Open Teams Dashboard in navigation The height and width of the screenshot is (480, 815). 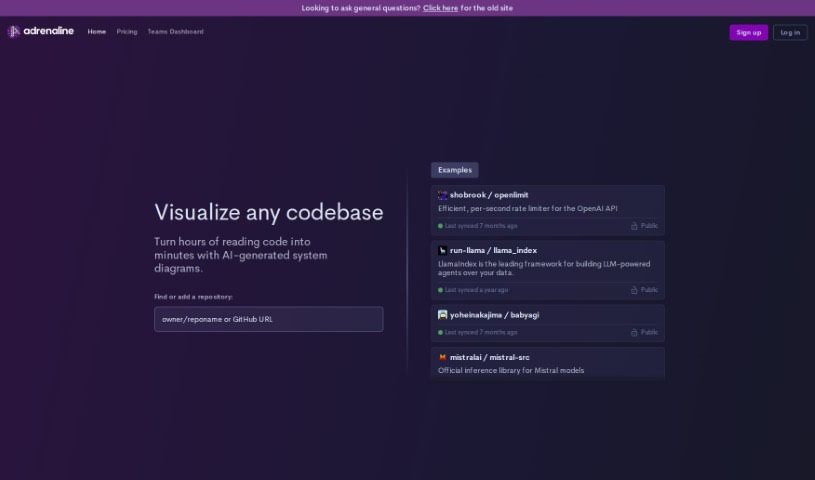click(x=176, y=32)
